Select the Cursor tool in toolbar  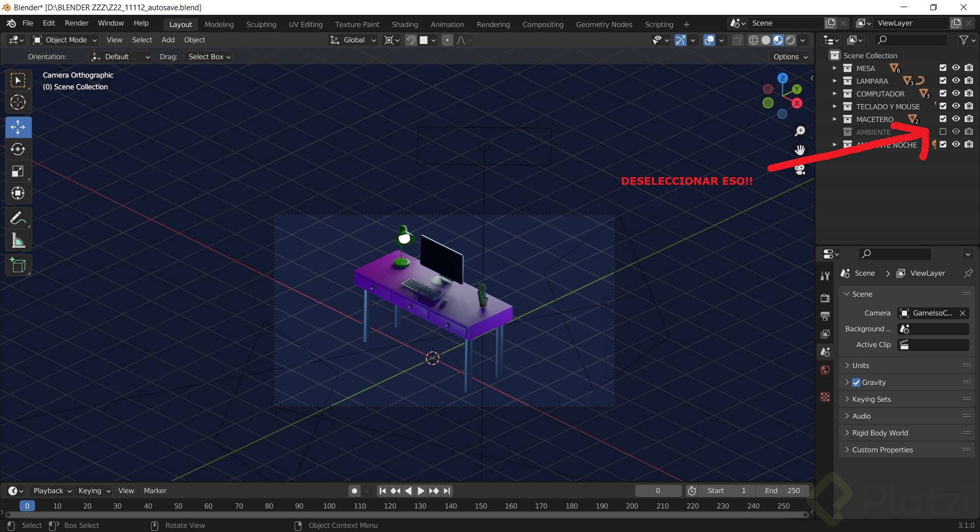point(18,103)
